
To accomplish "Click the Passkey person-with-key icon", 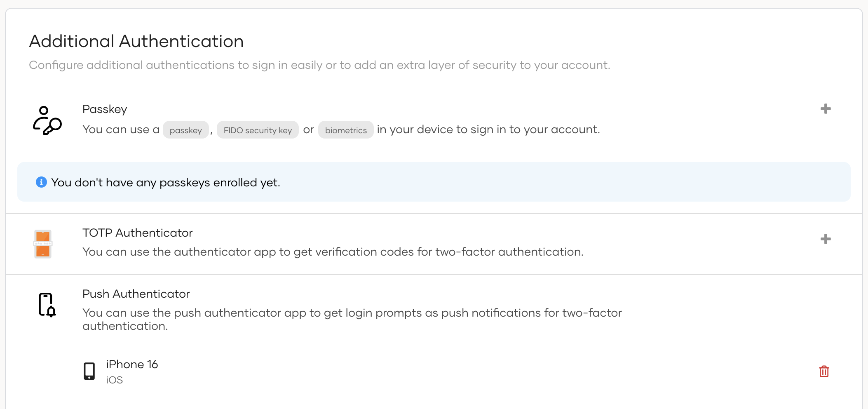I will (47, 121).
